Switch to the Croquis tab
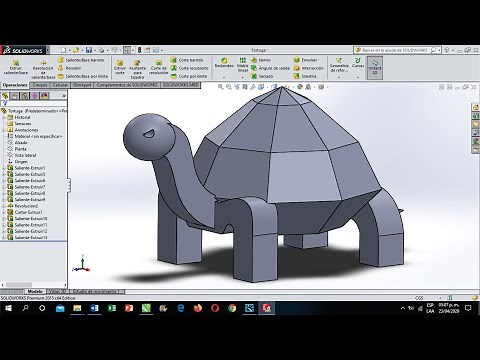 click(40, 85)
